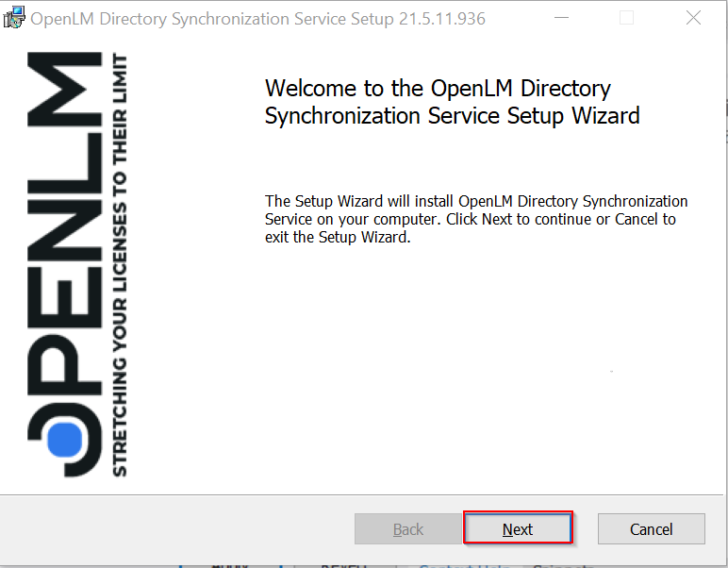The width and height of the screenshot is (728, 568).
Task: Click the disabled maximize window button
Action: 626,19
